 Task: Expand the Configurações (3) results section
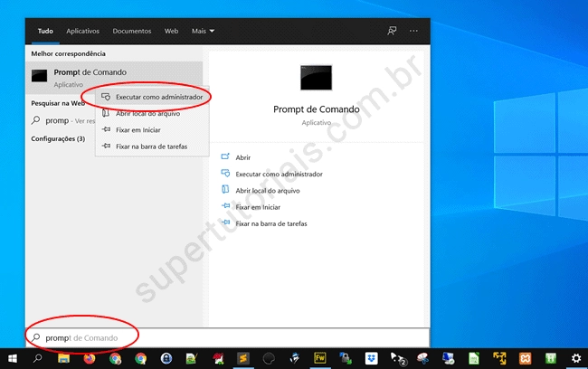[x=58, y=138]
